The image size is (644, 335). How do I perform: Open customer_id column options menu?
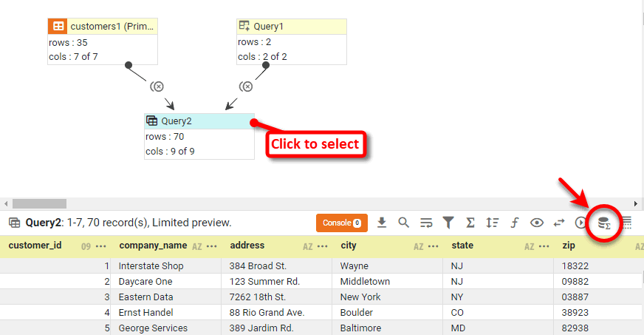[101, 246]
